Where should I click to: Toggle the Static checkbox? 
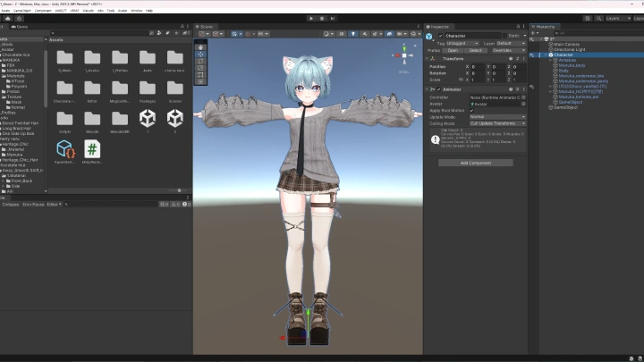[x=504, y=36]
